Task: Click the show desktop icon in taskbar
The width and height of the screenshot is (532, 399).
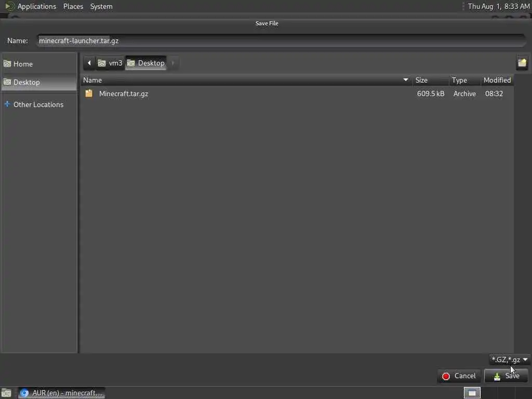Action: tap(6, 393)
